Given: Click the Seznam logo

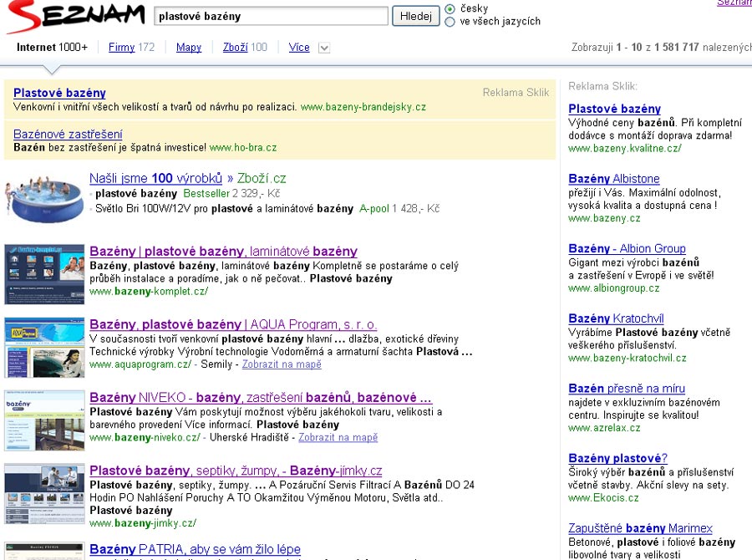Looking at the screenshot, I should coord(75,16).
